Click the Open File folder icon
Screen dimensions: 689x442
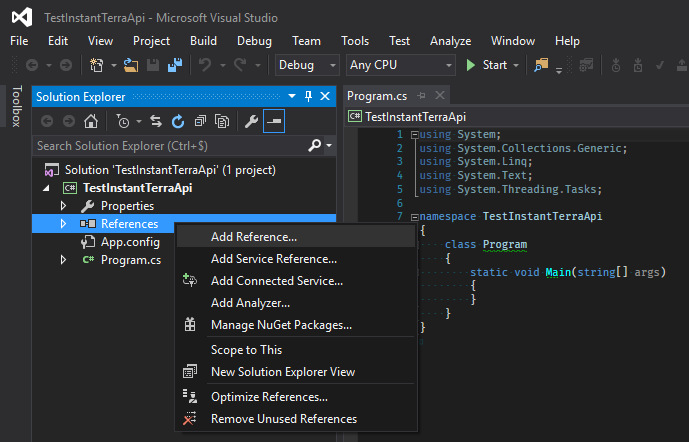131,65
